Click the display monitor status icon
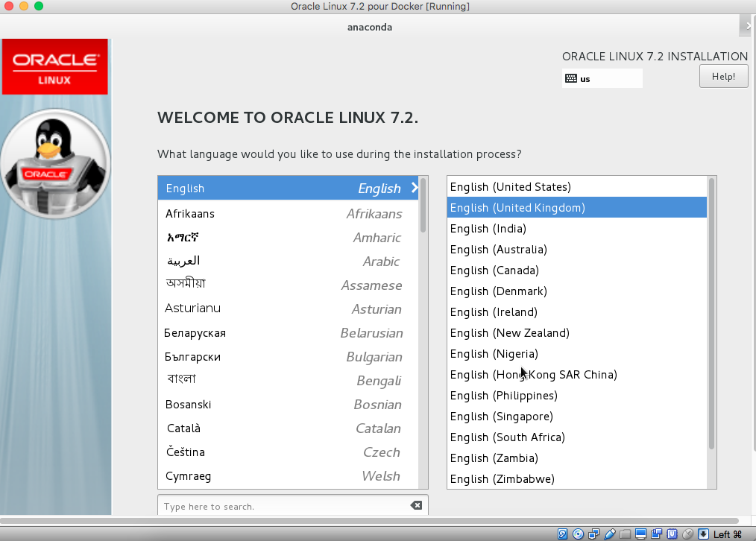This screenshot has height=541, width=756. pyautogui.click(x=640, y=534)
